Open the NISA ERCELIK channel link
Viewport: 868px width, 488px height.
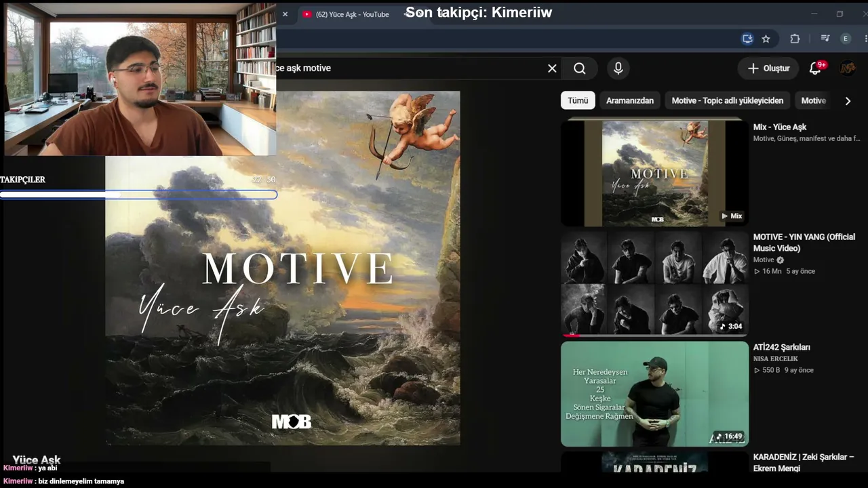pos(776,359)
